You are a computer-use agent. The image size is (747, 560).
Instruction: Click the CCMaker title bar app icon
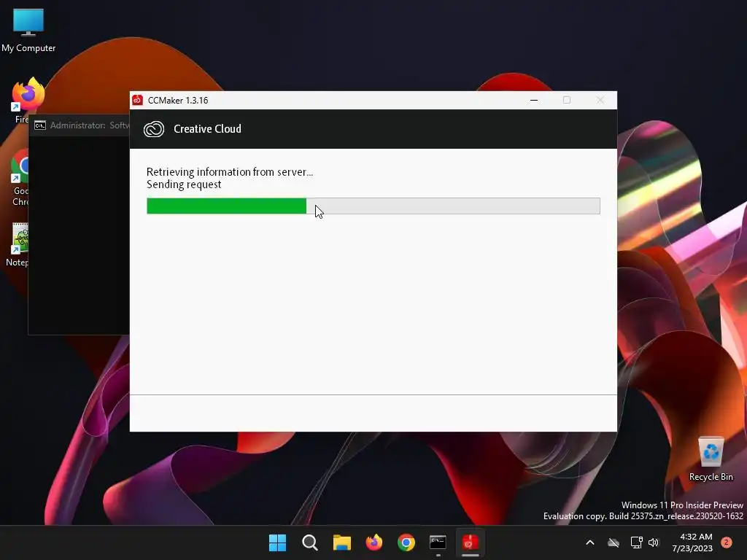(138, 100)
